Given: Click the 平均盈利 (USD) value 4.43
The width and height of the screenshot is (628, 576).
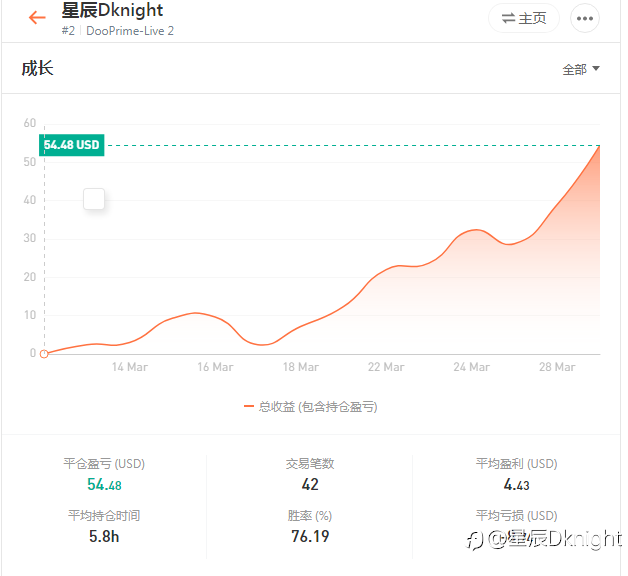Looking at the screenshot, I should (x=516, y=485).
